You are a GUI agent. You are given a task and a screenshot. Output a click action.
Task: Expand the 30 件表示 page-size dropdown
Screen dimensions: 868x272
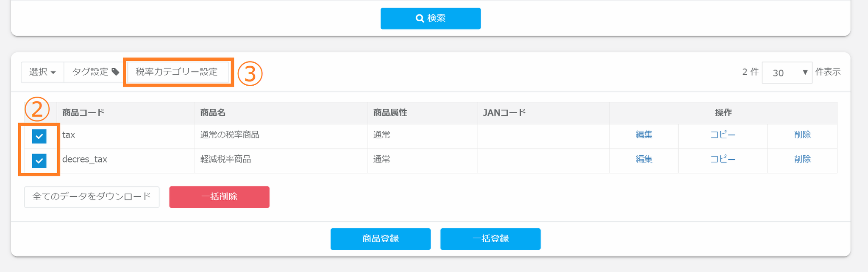pyautogui.click(x=787, y=73)
